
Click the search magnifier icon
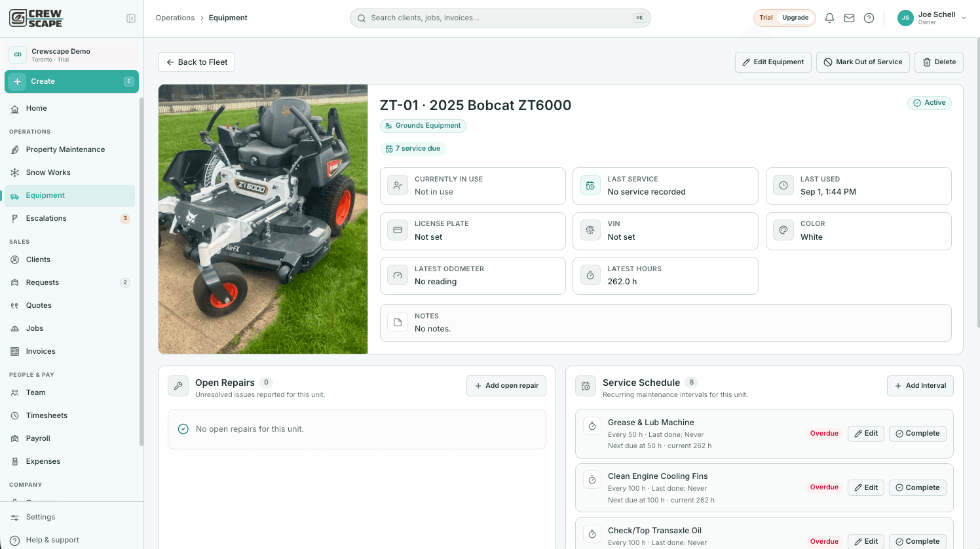coord(362,18)
